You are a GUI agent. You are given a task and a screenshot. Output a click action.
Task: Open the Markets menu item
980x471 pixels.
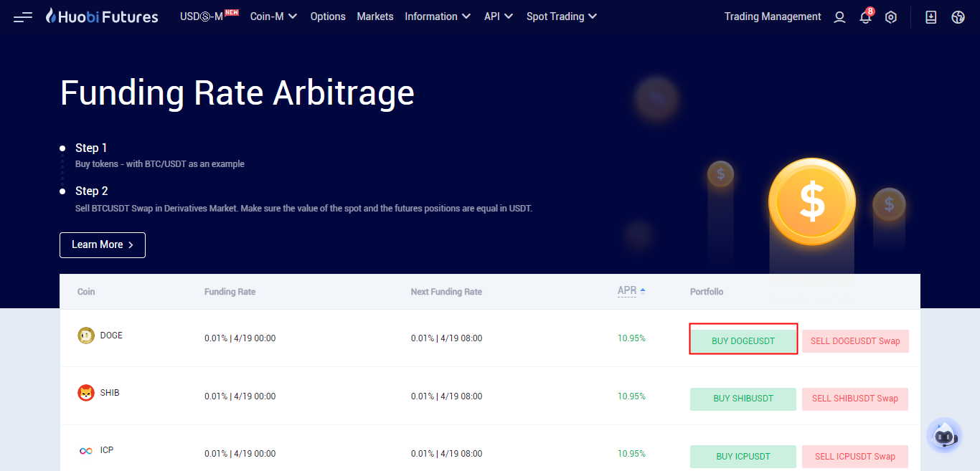point(375,16)
